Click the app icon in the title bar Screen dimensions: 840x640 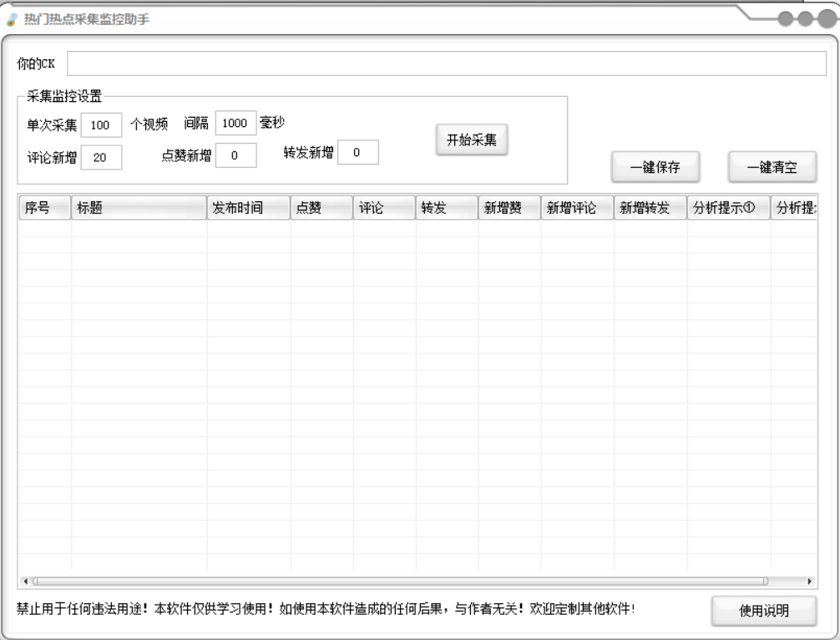click(x=10, y=20)
